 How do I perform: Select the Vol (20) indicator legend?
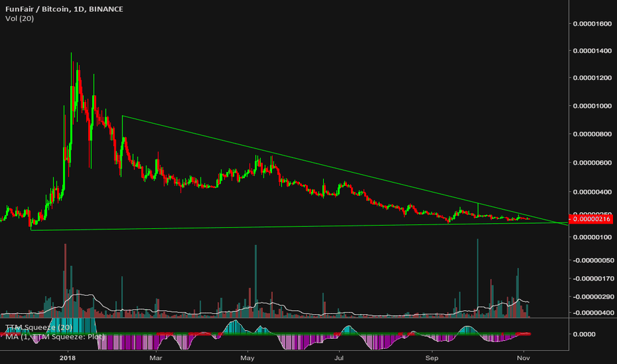20,19
